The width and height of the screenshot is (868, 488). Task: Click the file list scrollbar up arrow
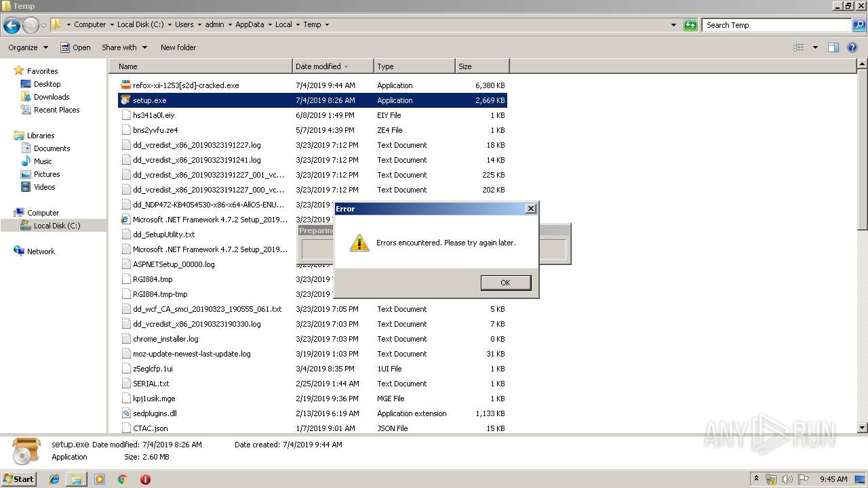[x=863, y=64]
